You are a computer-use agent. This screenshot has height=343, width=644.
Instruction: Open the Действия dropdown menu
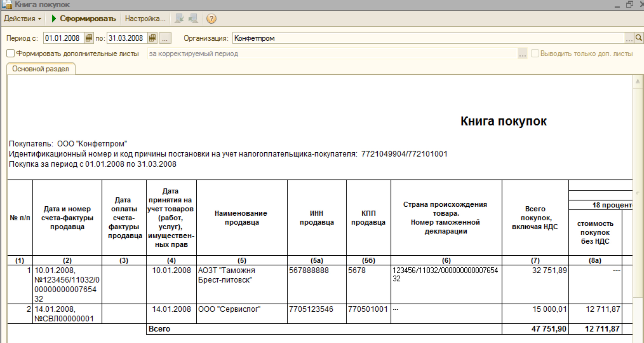(x=22, y=19)
